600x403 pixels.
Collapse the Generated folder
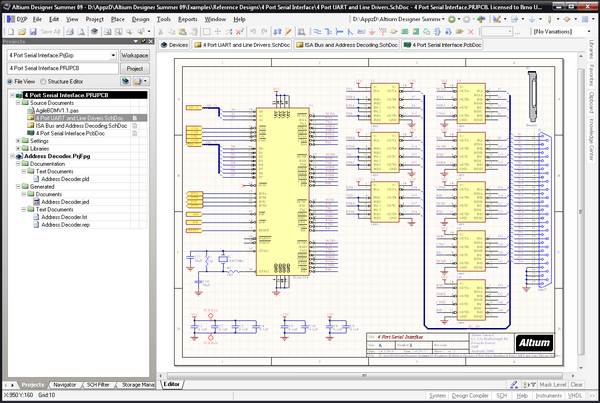18,187
